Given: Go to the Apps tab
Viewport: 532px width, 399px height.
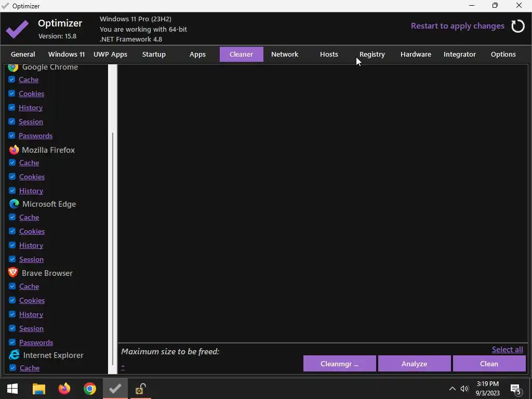Looking at the screenshot, I should tap(197, 54).
